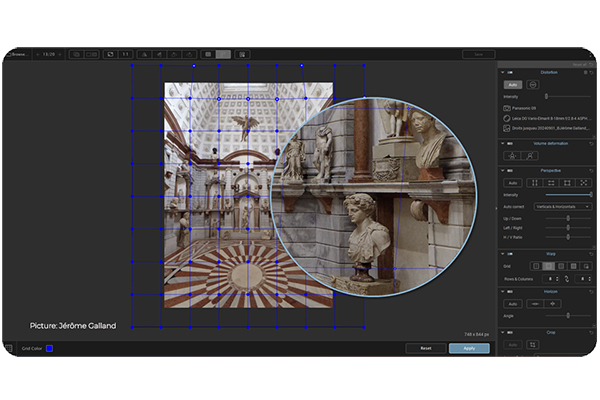Enable side-by-side split view

tap(92, 54)
